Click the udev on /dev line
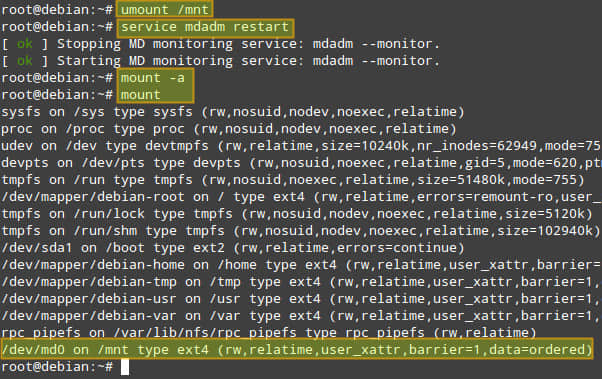The height and width of the screenshot is (379, 602). pos(301,146)
